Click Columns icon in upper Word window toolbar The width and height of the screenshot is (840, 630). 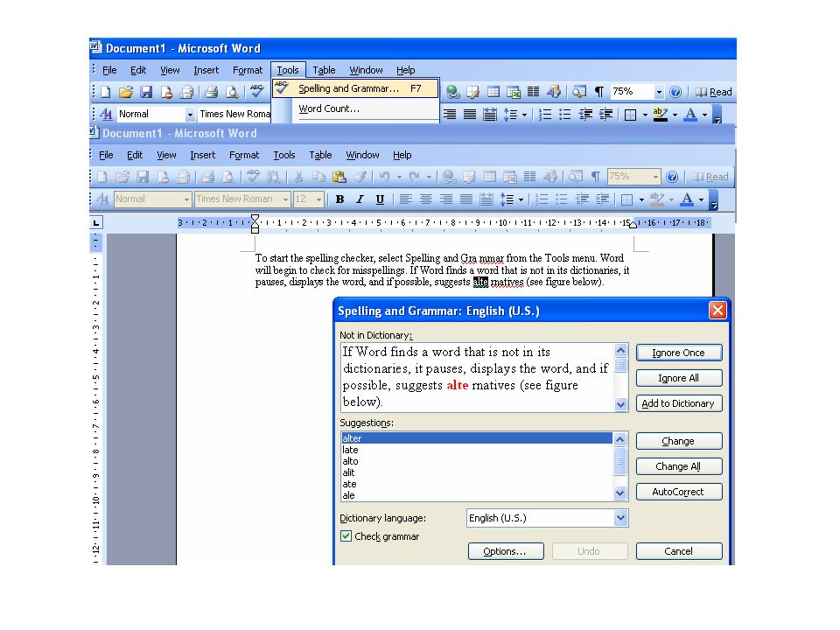tap(533, 92)
